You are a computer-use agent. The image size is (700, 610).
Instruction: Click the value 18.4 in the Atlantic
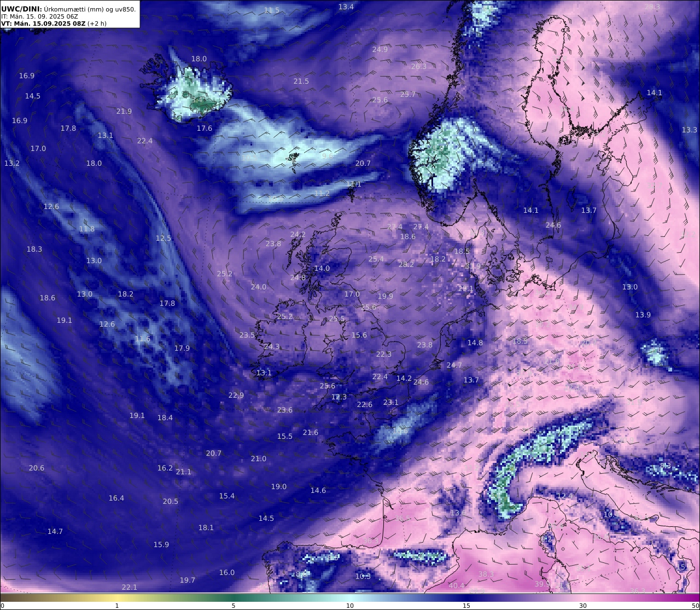point(165,417)
